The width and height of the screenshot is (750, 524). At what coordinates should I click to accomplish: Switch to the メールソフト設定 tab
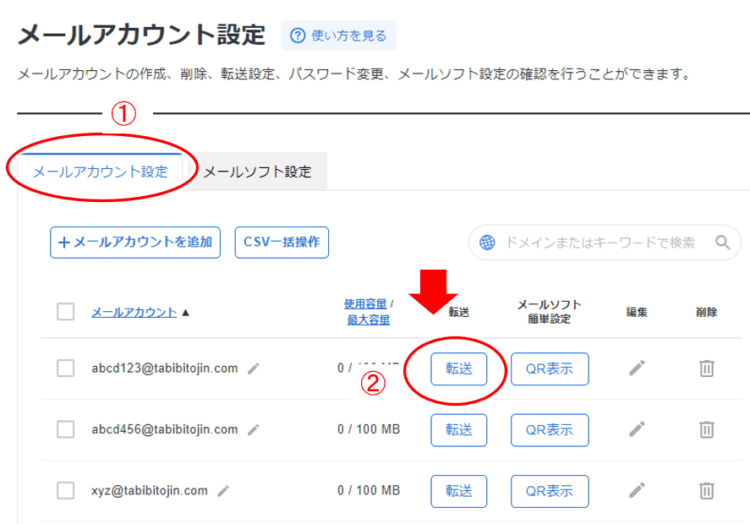(x=257, y=172)
